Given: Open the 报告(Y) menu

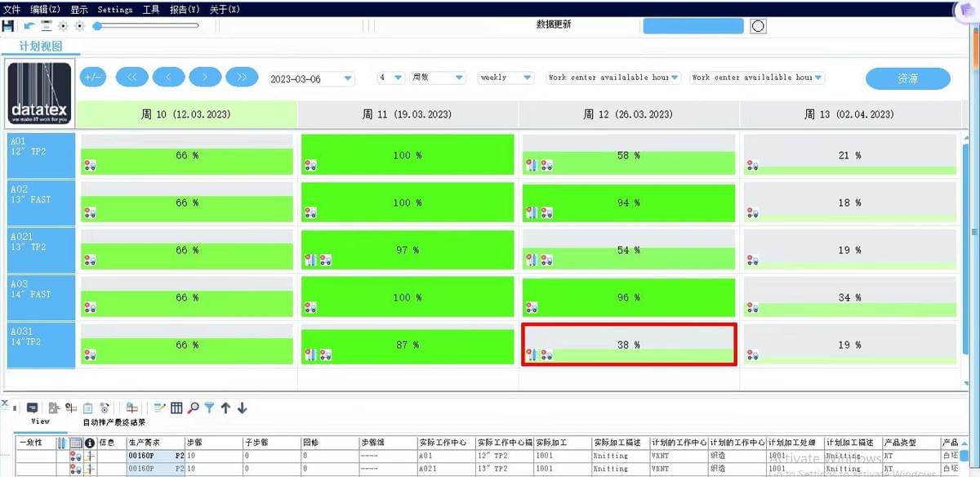Looking at the screenshot, I should click(x=185, y=9).
